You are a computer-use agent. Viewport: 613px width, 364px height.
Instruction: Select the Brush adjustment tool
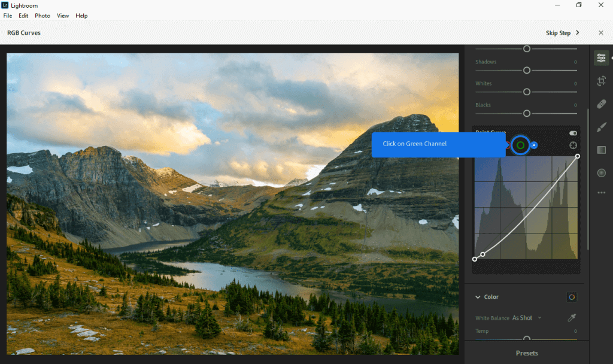(x=601, y=127)
